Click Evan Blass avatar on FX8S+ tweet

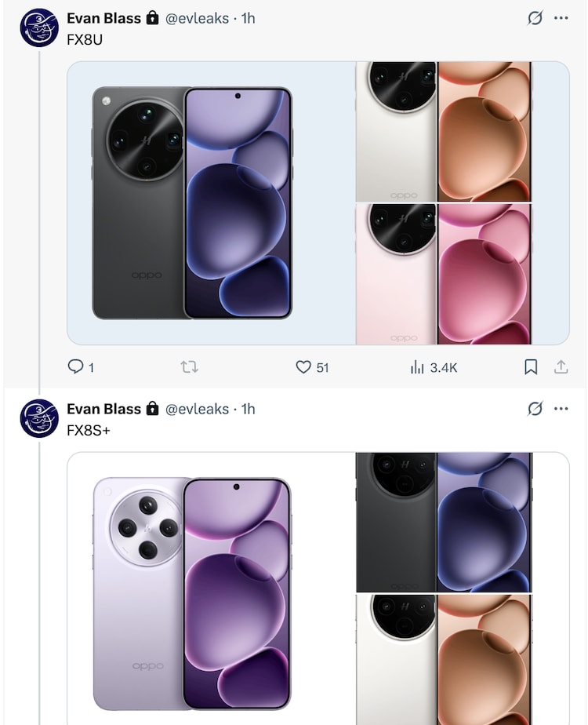39,418
